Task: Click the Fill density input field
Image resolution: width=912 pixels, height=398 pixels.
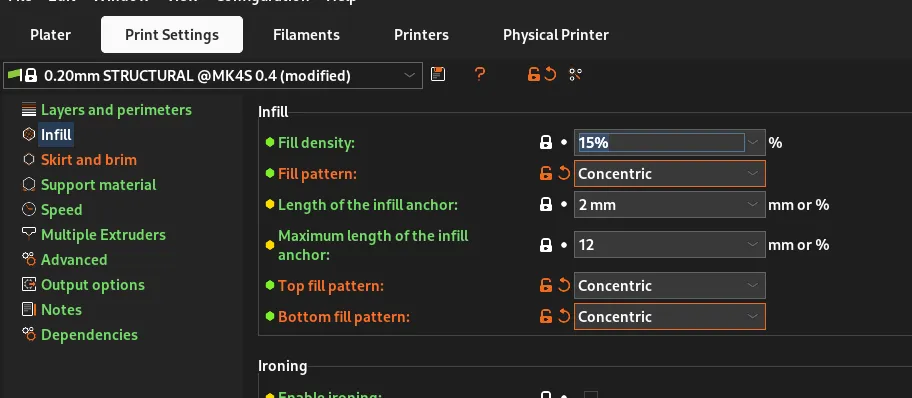Action: tap(661, 143)
